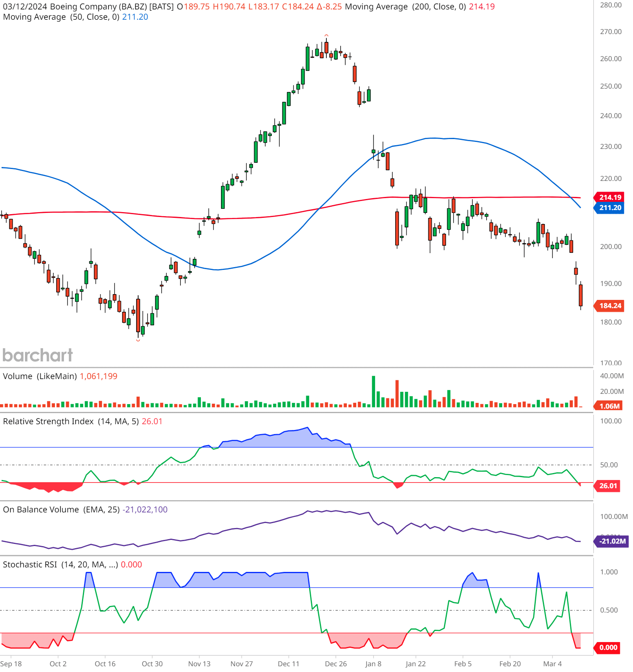Select the red 214.19 price axis tag
633x672 pixels.
[x=610, y=197]
